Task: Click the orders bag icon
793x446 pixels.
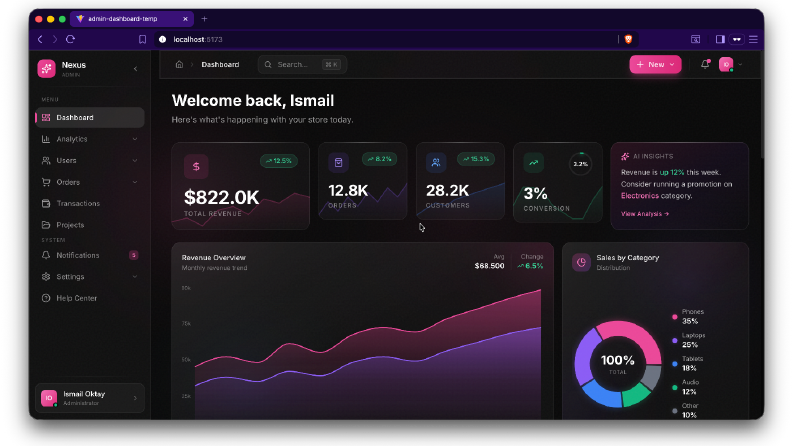Action: click(x=338, y=163)
